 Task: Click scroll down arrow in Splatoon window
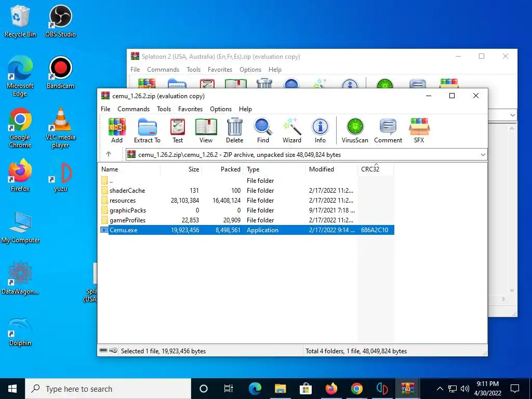(x=512, y=290)
